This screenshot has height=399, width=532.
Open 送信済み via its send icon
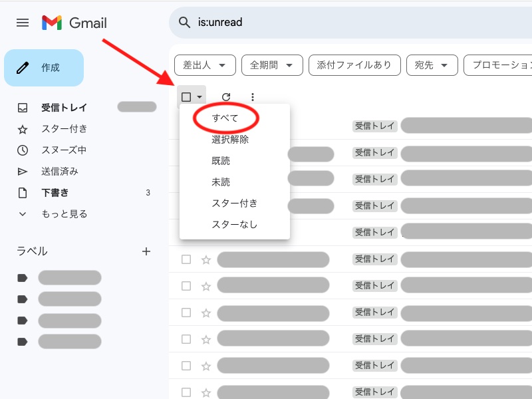click(x=22, y=172)
